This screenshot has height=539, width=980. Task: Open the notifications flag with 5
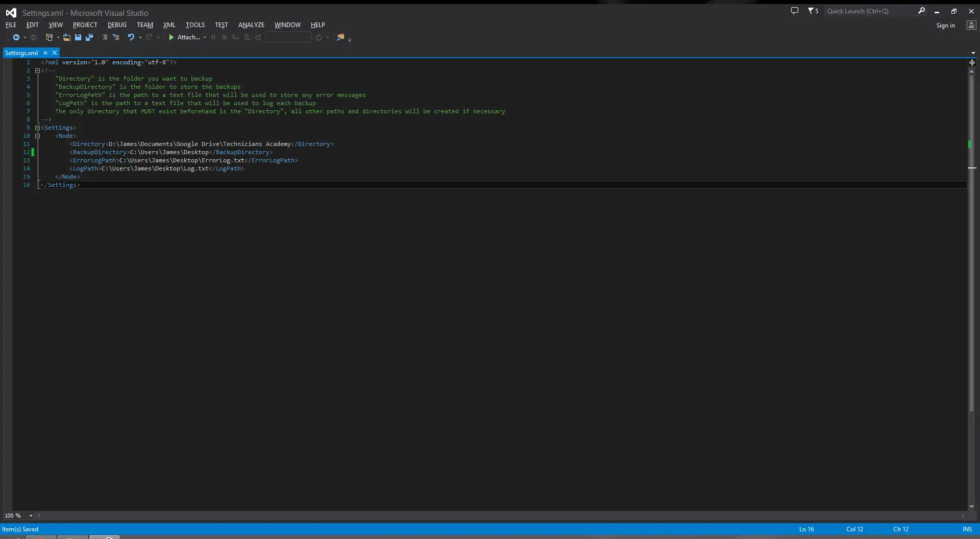[813, 11]
